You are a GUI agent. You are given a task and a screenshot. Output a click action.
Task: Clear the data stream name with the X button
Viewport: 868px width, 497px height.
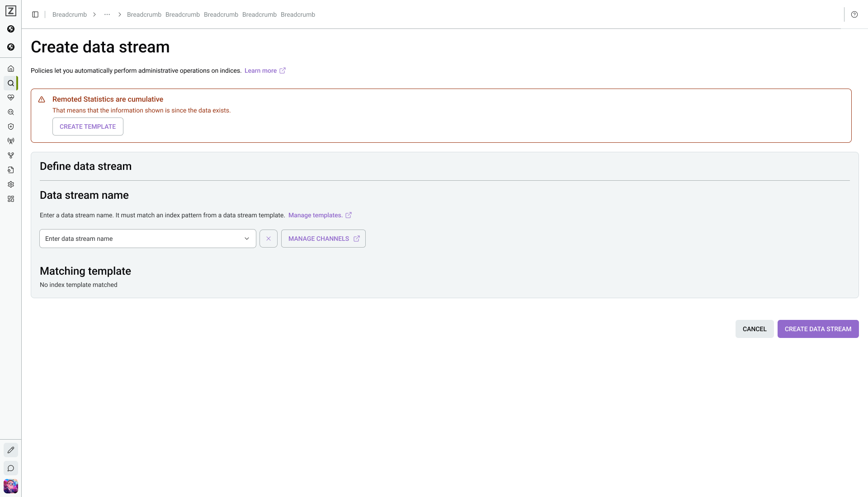point(269,239)
